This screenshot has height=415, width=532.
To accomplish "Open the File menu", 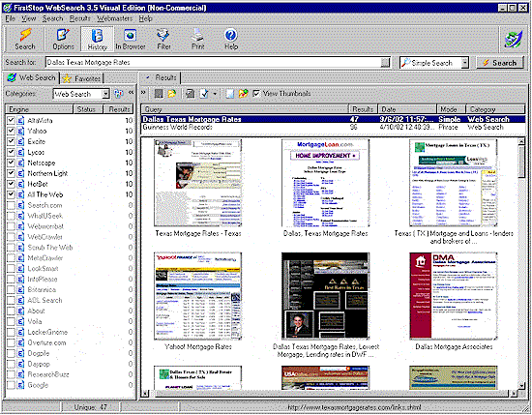I will 11,18.
